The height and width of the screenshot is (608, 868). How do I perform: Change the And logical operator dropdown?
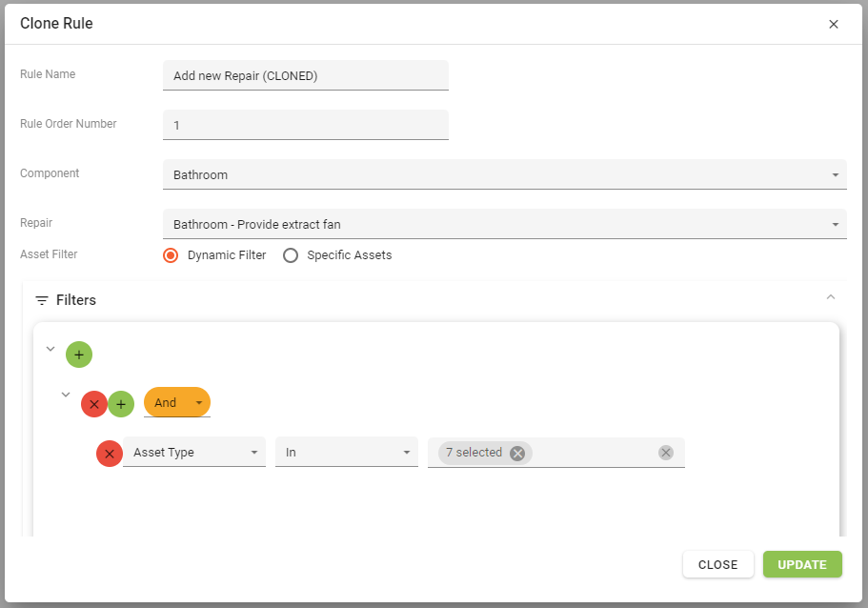(x=177, y=403)
